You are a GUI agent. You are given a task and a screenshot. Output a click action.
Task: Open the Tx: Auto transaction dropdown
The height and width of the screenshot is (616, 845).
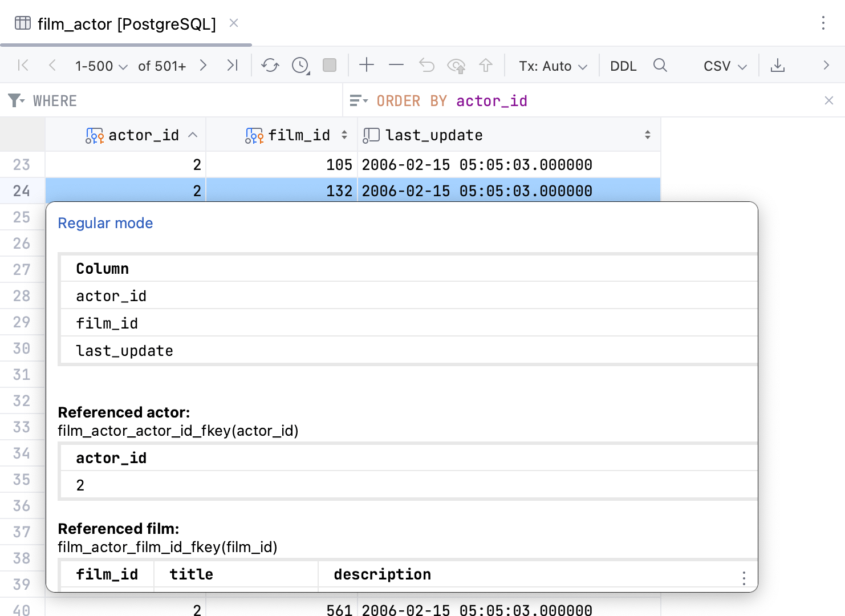(x=551, y=66)
